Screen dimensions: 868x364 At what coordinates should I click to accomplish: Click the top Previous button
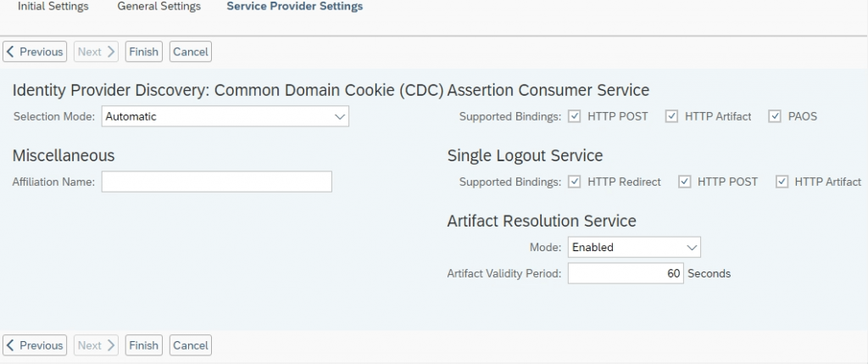35,52
